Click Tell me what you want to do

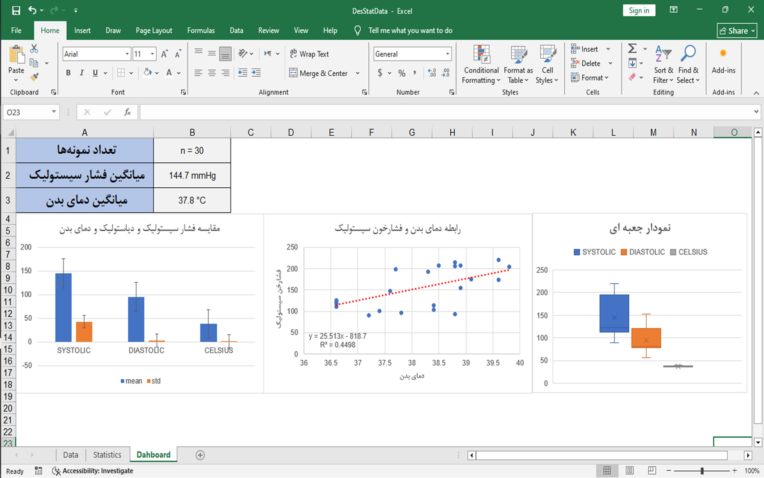[410, 30]
